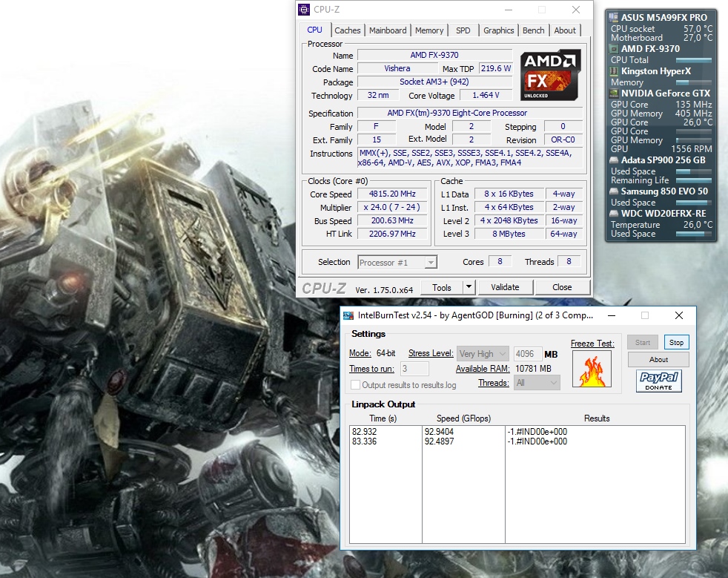728x578 pixels.
Task: Expand the Tools dropdown arrow in CPU-Z
Action: tap(469, 287)
